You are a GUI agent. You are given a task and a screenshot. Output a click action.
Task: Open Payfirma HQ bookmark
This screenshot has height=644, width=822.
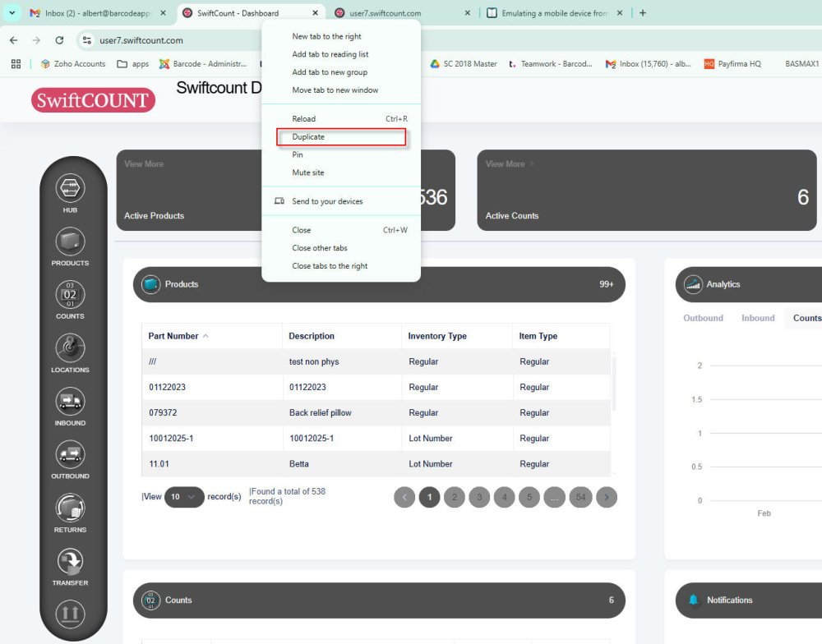(732, 64)
